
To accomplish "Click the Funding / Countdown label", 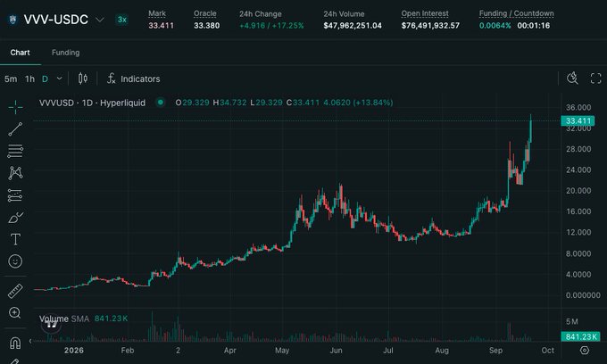I will (x=517, y=13).
